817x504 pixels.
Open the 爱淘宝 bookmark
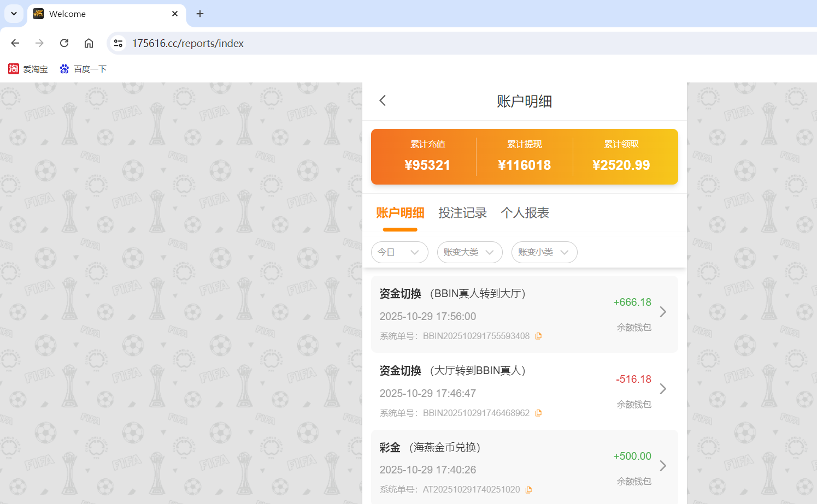pos(28,69)
